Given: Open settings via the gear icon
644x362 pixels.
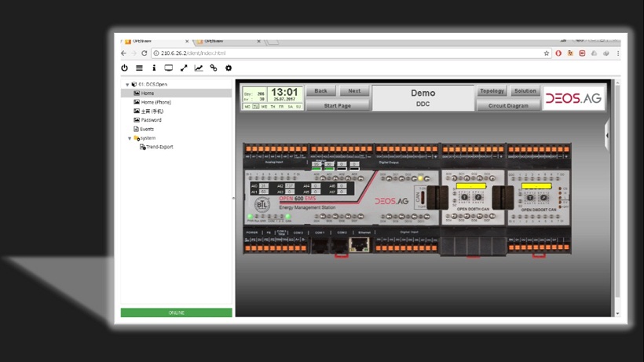Looking at the screenshot, I should click(229, 68).
